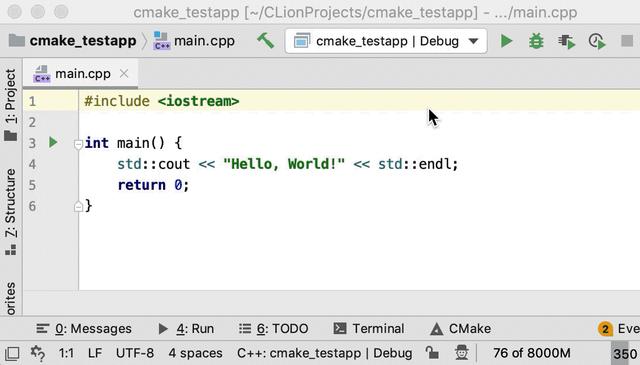The height and width of the screenshot is (365, 640).
Task: Open the CMake tool window
Action: (x=461, y=329)
